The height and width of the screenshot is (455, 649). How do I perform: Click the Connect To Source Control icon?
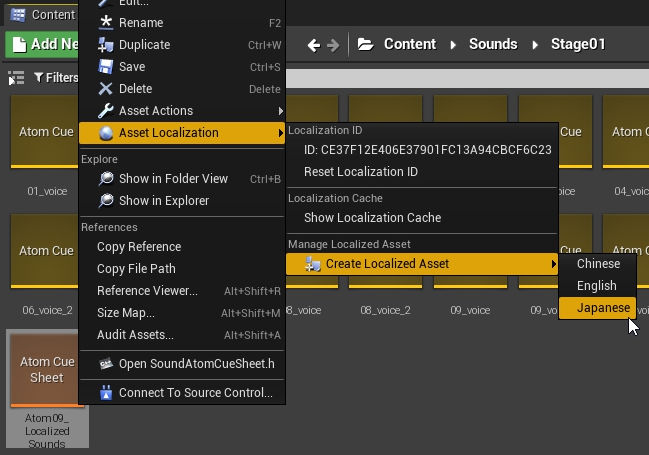[x=106, y=393]
